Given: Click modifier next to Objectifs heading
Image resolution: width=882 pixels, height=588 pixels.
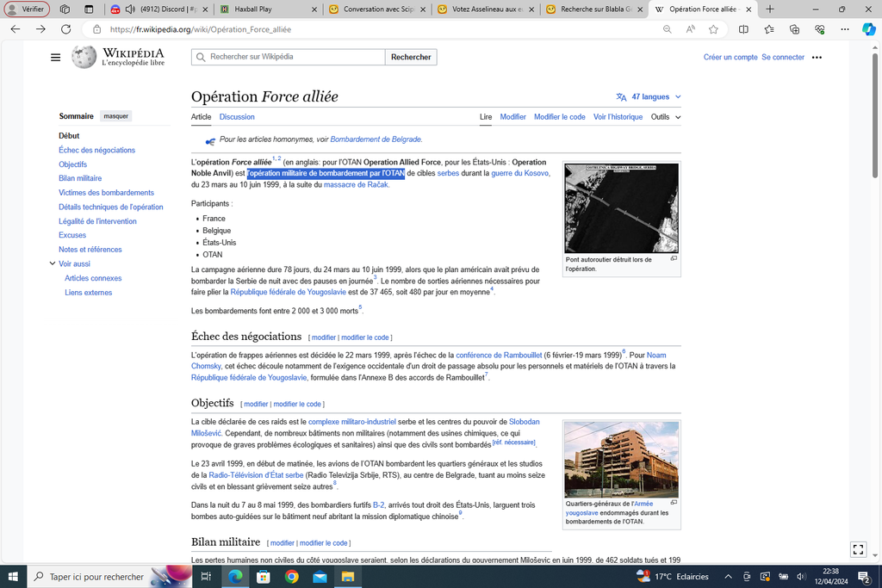Looking at the screenshot, I should coord(255,404).
